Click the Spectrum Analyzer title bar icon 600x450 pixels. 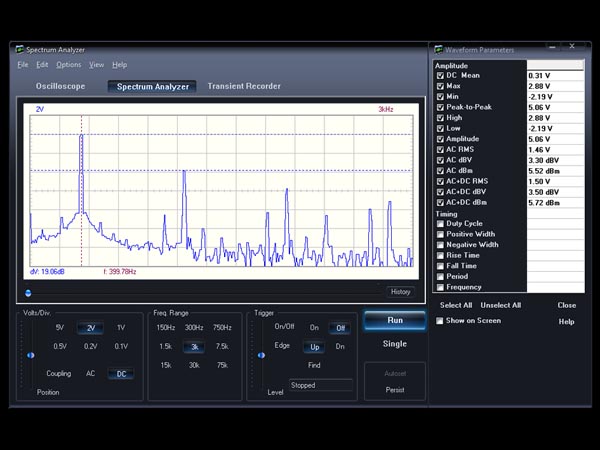point(19,49)
